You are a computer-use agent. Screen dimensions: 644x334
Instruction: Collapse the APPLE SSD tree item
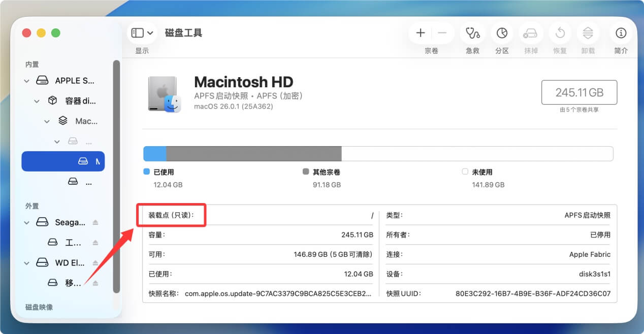click(26, 80)
